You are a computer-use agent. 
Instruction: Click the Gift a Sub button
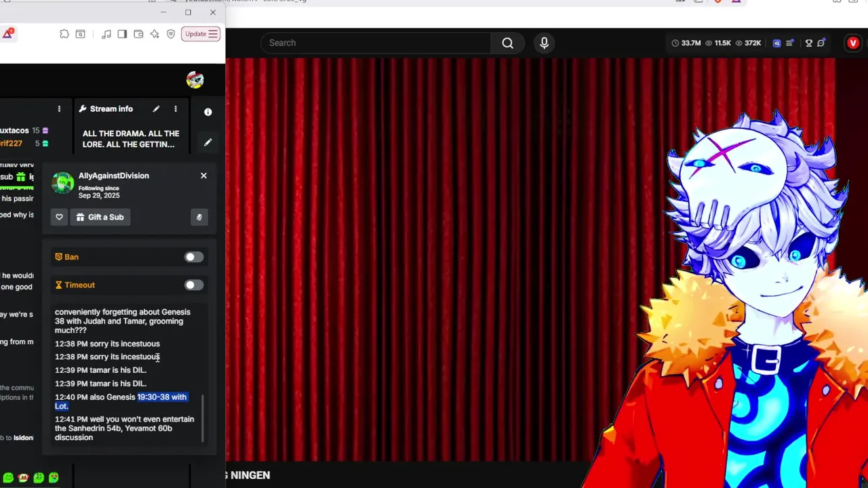click(100, 217)
